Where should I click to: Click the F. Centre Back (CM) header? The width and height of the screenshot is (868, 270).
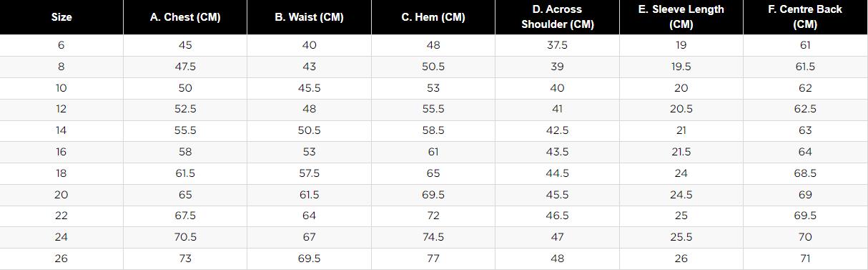pos(805,17)
